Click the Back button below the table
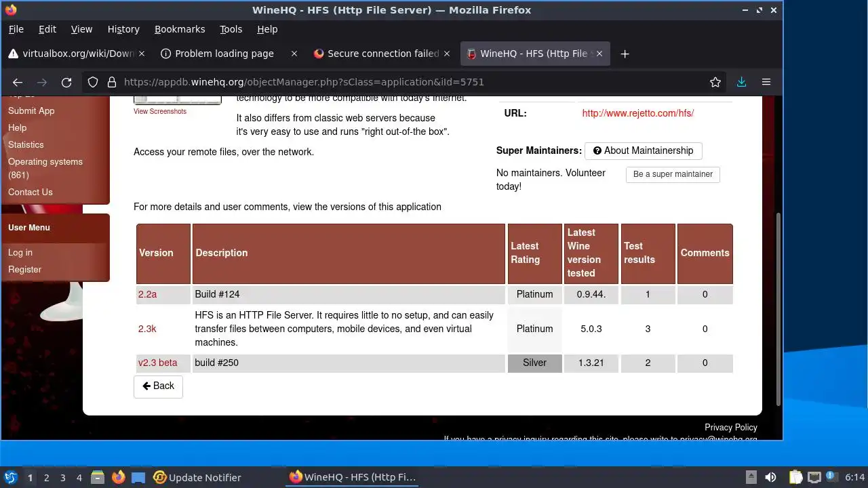 click(x=158, y=386)
